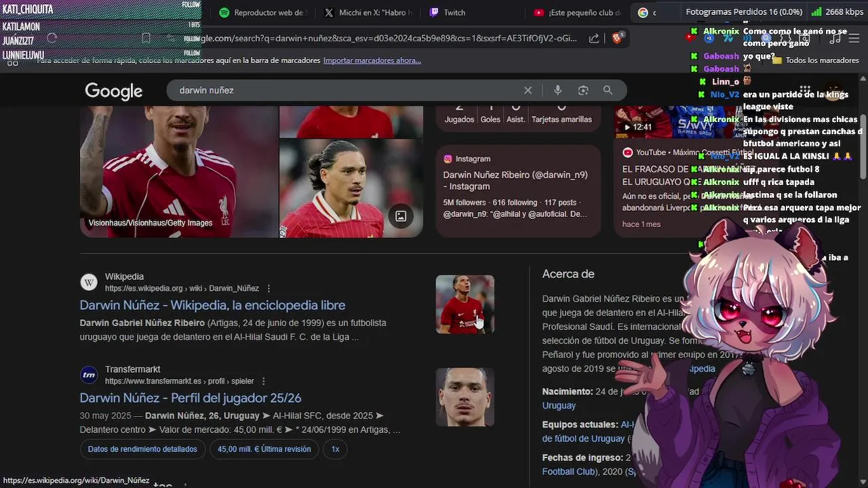Image resolution: width=868 pixels, height=488 pixels.
Task: Open the image gallery icon on photo
Action: pyautogui.click(x=401, y=216)
